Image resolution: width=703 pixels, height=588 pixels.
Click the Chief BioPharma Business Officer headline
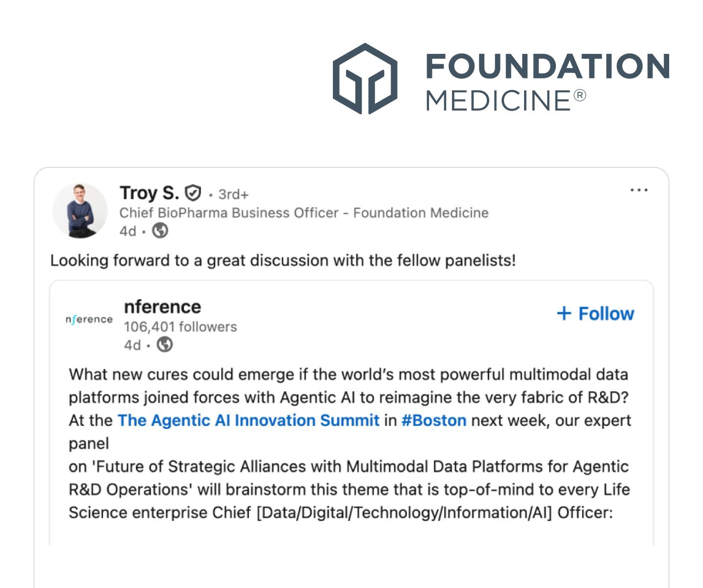tap(304, 213)
